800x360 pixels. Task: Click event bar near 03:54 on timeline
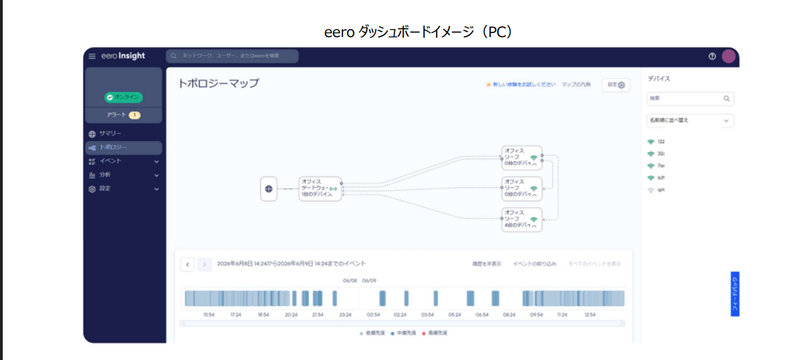point(436,298)
